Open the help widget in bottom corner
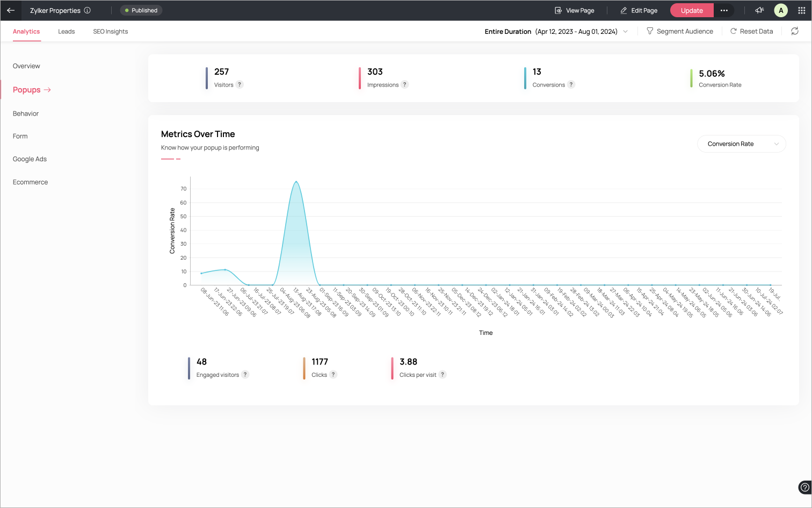This screenshot has width=812, height=508. pos(804,487)
